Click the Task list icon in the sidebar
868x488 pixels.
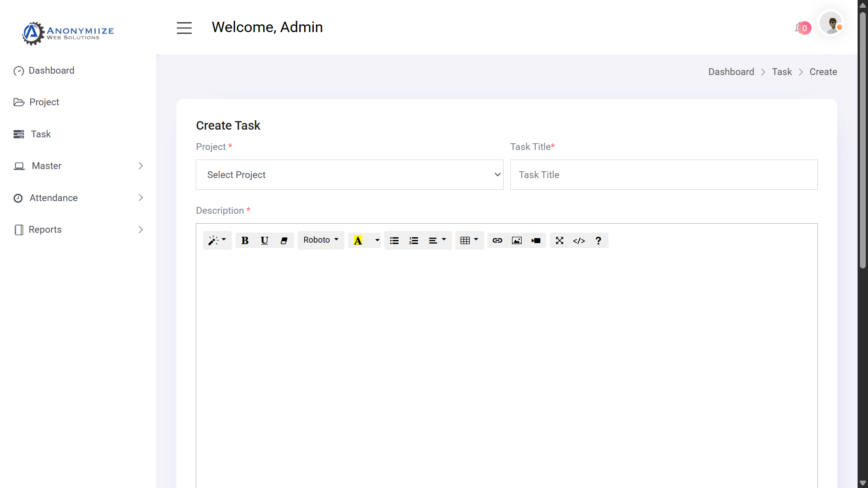point(19,134)
